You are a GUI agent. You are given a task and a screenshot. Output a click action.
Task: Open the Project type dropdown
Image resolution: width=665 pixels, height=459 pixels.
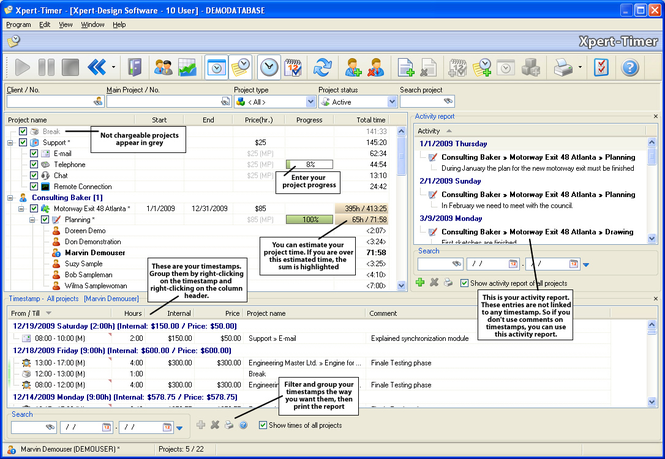310,102
